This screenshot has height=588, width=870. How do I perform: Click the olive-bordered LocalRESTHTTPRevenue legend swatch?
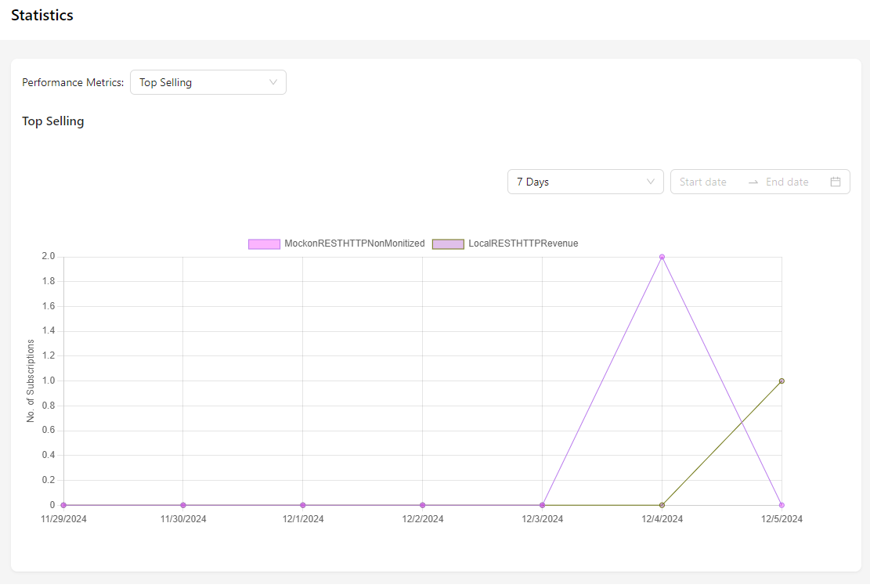tap(448, 243)
